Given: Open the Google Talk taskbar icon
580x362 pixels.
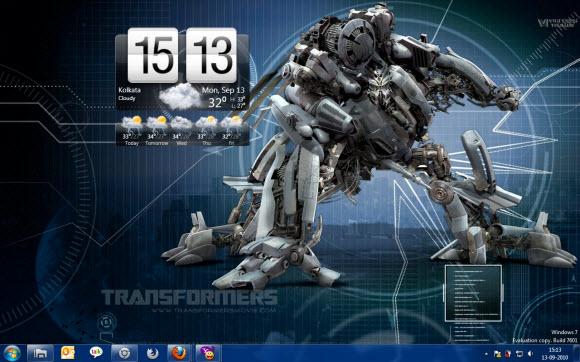Looking at the screenshot, I should [x=96, y=353].
